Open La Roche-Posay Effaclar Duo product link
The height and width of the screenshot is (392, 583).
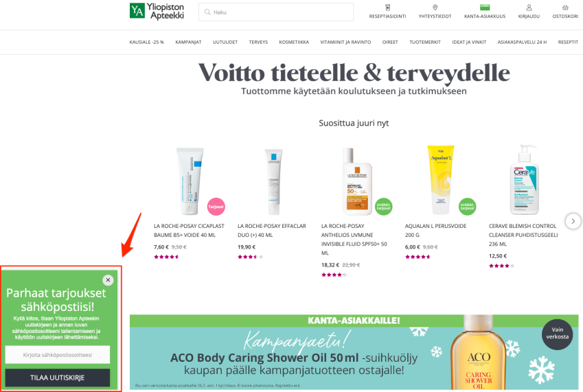272,231
